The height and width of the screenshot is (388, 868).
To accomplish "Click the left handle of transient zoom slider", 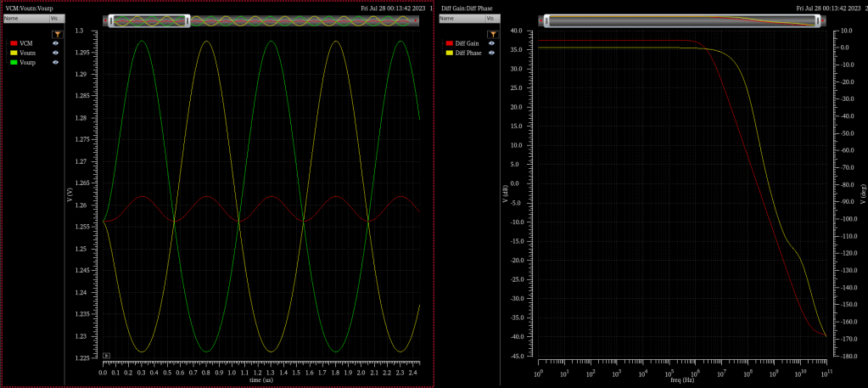I will 109,20.
